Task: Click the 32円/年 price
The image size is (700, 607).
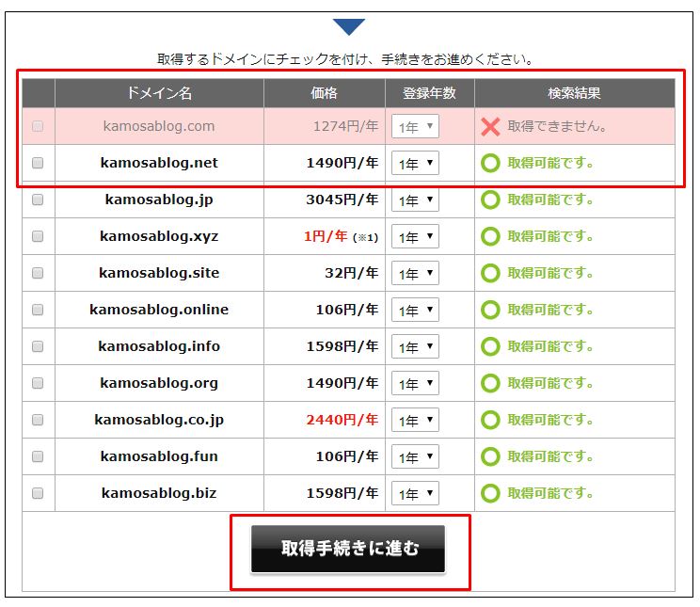Action: (352, 273)
